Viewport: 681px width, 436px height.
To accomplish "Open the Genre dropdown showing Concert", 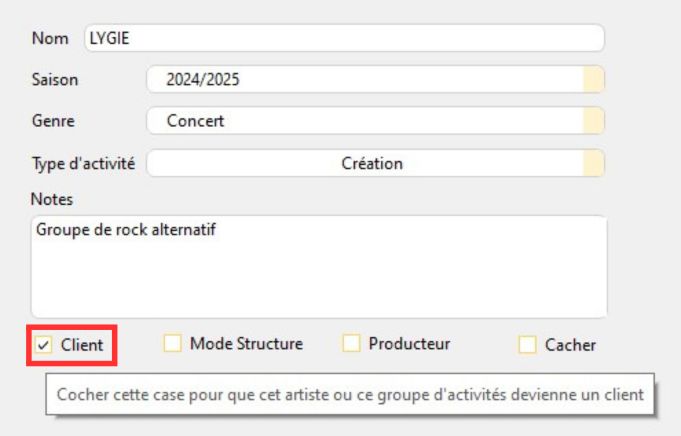I will coord(364,121).
